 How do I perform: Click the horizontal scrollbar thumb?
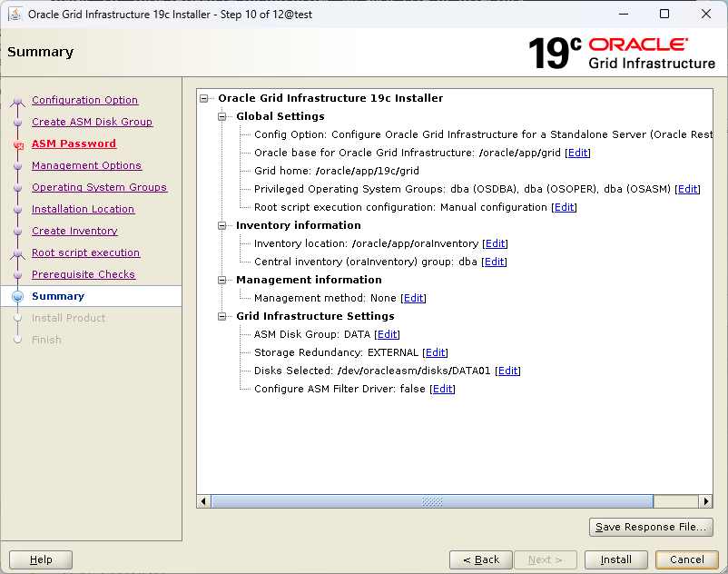point(432,501)
